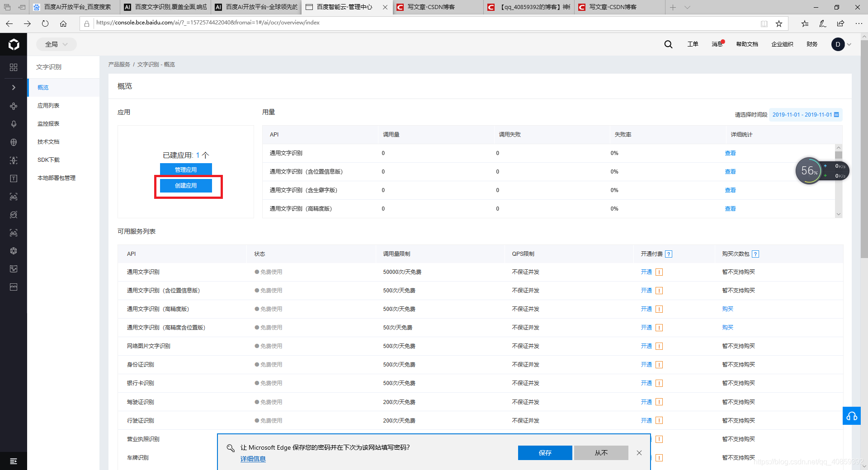
Task: Open 工单 in top navigation
Action: pos(693,44)
